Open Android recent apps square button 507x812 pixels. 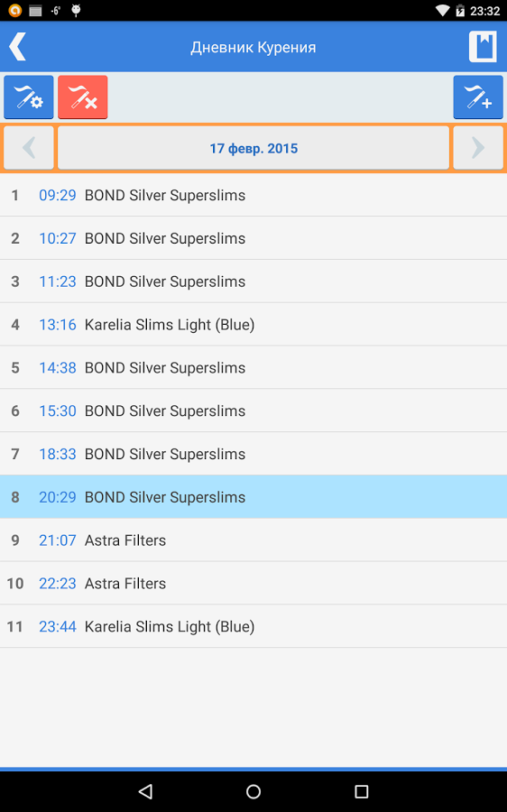pyautogui.click(x=362, y=791)
